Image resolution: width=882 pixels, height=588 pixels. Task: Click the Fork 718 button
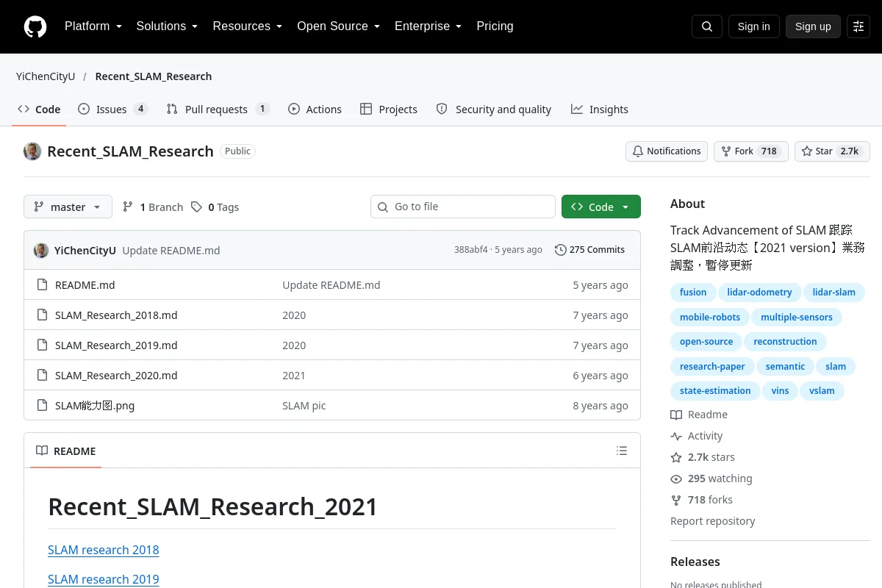(x=751, y=151)
